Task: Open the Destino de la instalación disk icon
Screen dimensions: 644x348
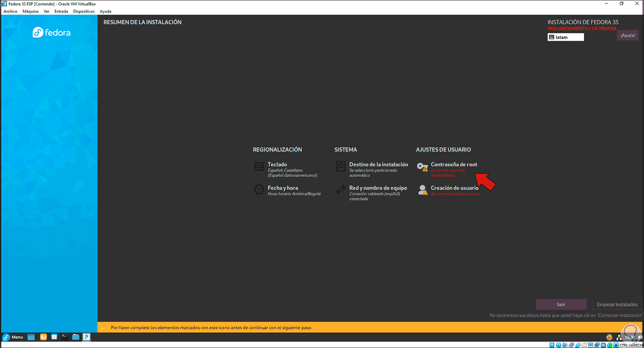Action: point(341,166)
